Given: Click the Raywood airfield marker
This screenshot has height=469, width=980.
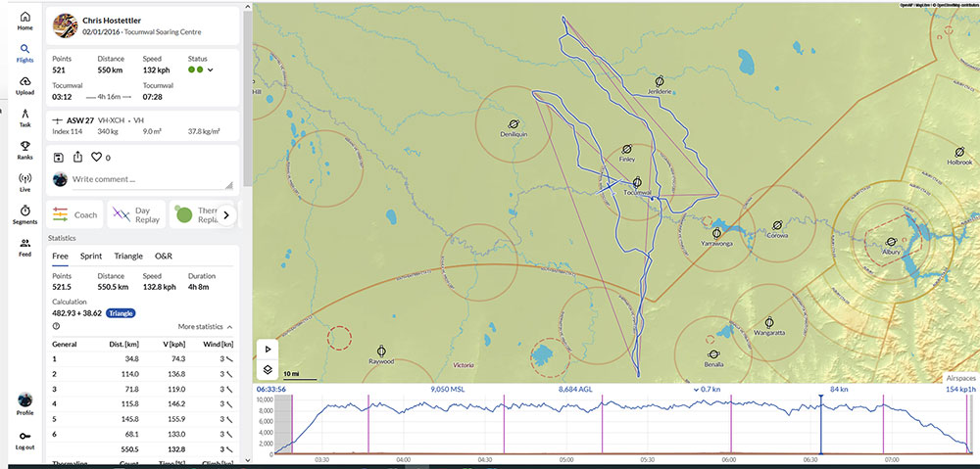Looking at the screenshot, I should coord(381,351).
